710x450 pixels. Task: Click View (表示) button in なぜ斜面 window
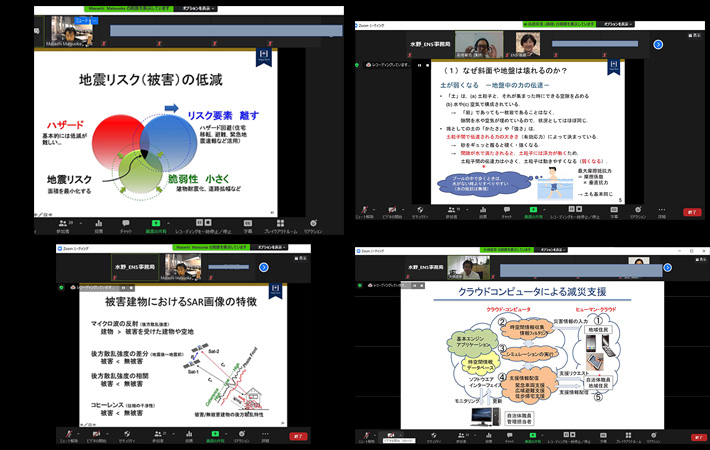pos(694,35)
